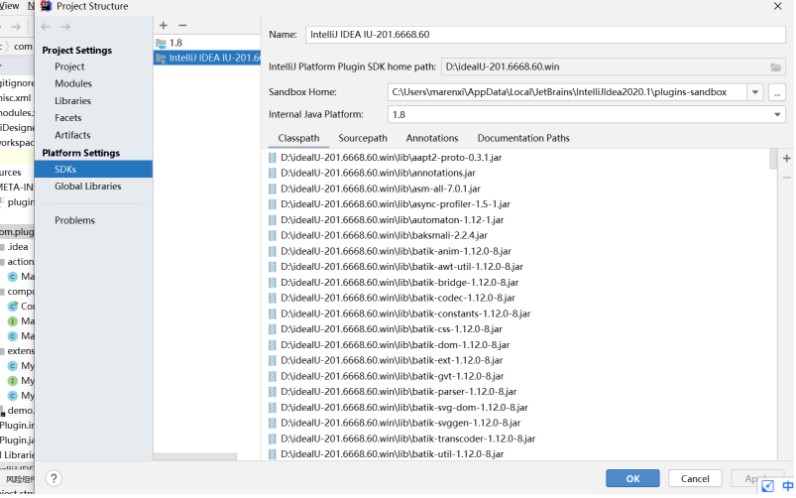The height and width of the screenshot is (498, 796).
Task: Click the jar icon beside annotations.jar
Action: 272,173
